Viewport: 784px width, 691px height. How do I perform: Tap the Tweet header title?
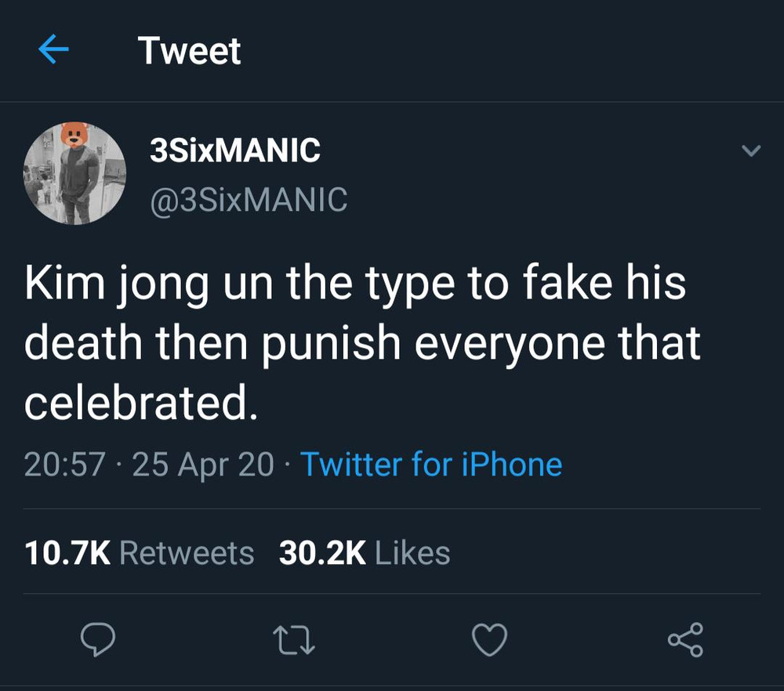[x=189, y=51]
